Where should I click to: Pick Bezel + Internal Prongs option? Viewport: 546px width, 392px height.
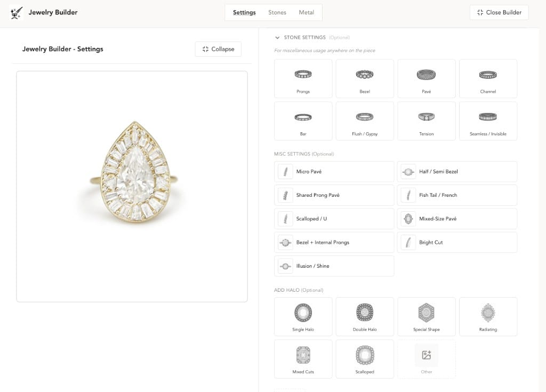(334, 243)
